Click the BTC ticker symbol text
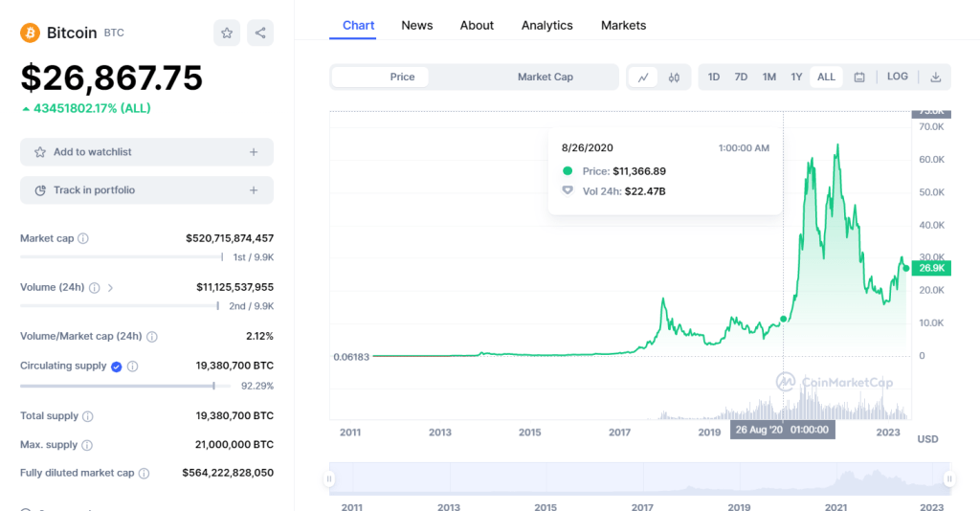 tap(114, 33)
